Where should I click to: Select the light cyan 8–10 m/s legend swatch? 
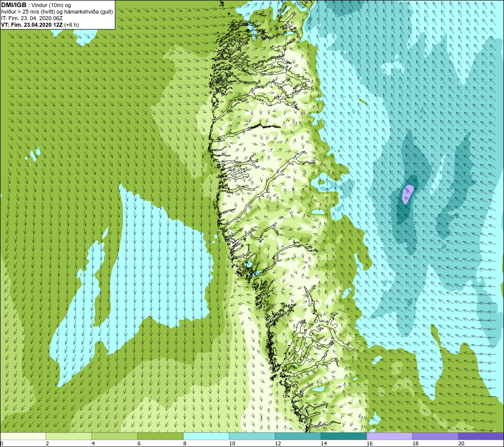point(206,436)
